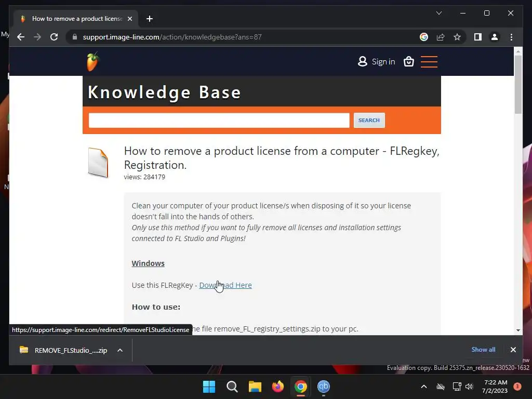Viewport: 532px width, 399px height.
Task: Select the 'How to remove a product license' tab
Action: tap(76, 19)
